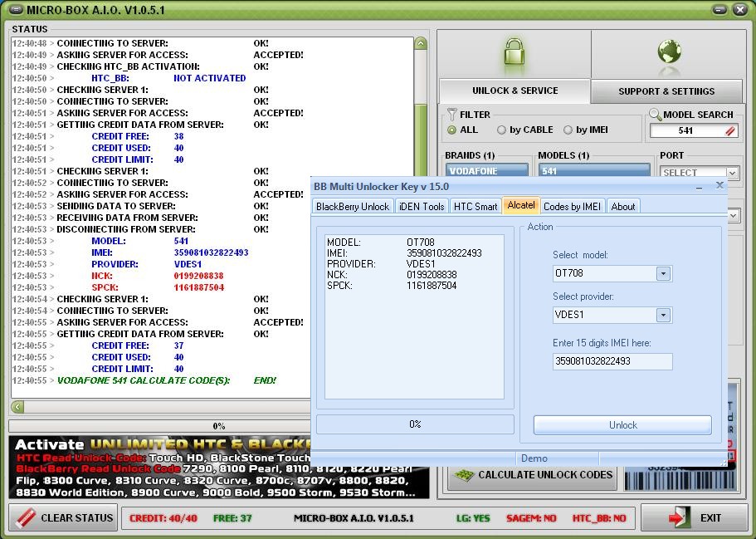
Task: Open the iDEN Tools tab
Action: tap(422, 207)
